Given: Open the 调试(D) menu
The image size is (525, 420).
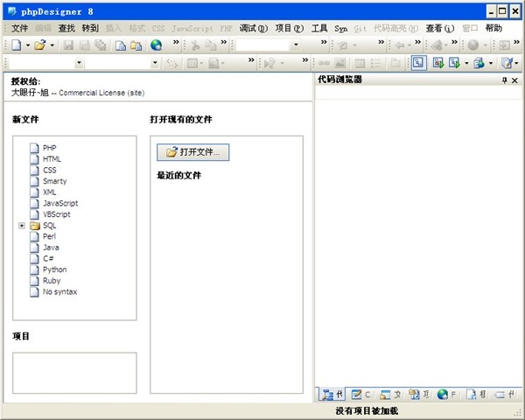Looking at the screenshot, I should [254, 29].
